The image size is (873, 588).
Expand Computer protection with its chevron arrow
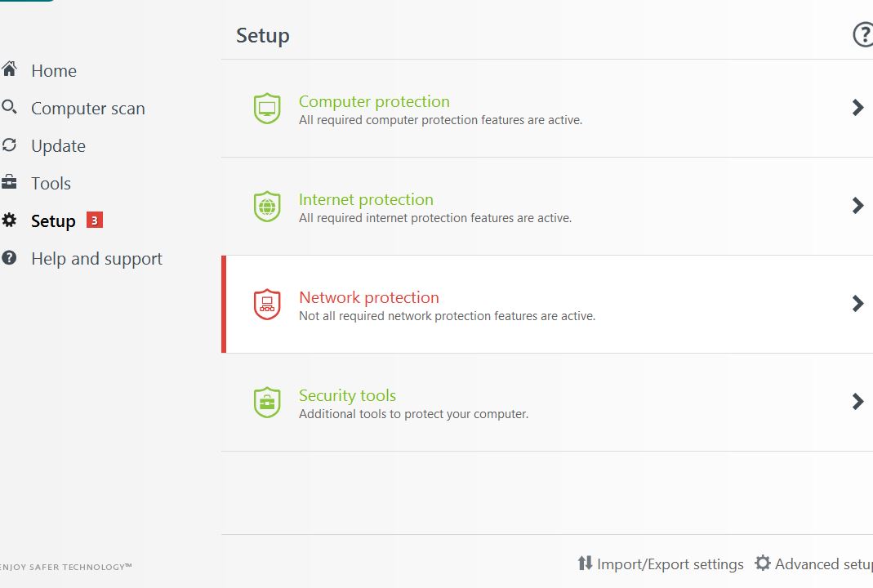(857, 108)
